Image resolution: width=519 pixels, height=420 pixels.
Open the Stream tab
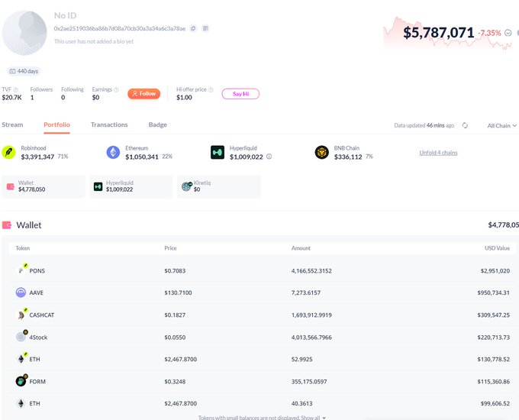pos(12,125)
